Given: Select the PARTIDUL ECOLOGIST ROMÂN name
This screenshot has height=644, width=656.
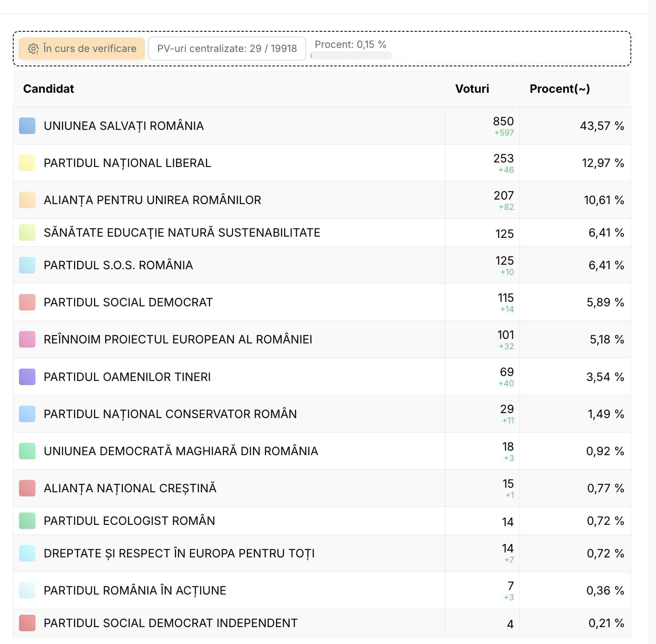Looking at the screenshot, I should (x=130, y=521).
